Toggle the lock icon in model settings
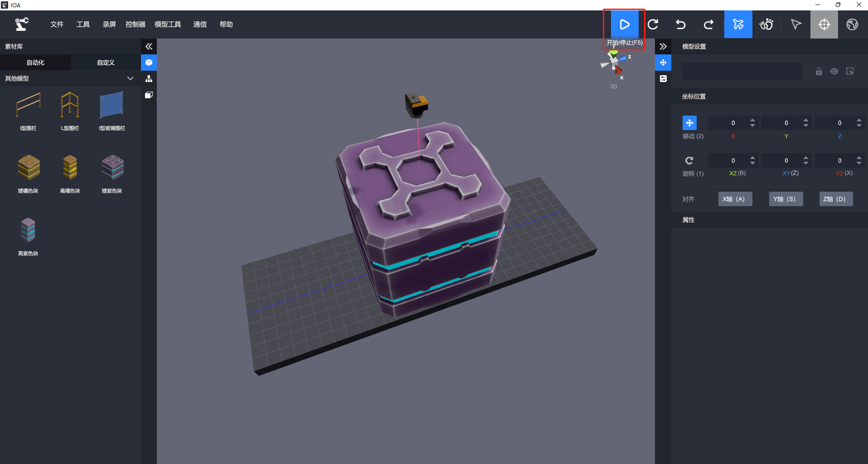This screenshot has width=868, height=464. pyautogui.click(x=819, y=72)
